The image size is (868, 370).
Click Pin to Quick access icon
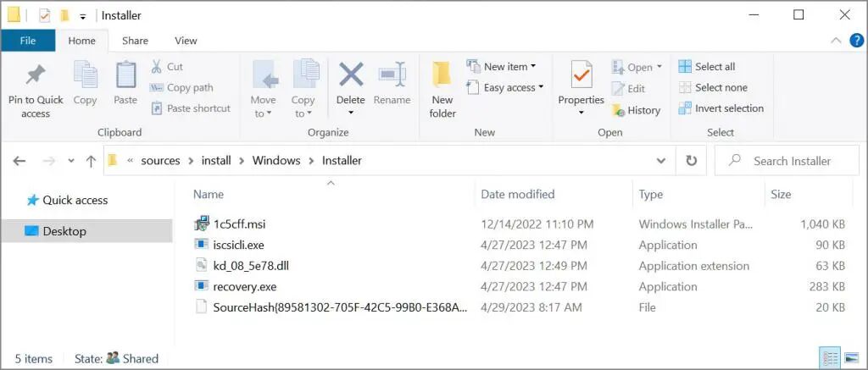pos(36,75)
